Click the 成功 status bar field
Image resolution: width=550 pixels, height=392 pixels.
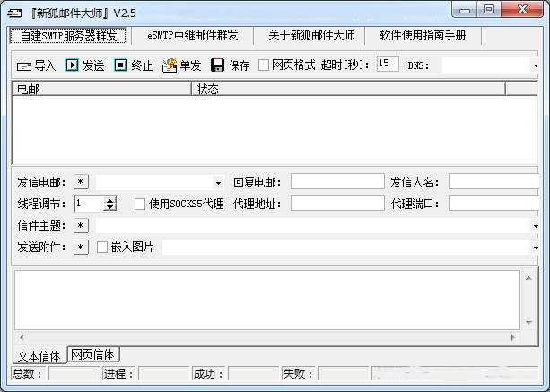click(254, 374)
